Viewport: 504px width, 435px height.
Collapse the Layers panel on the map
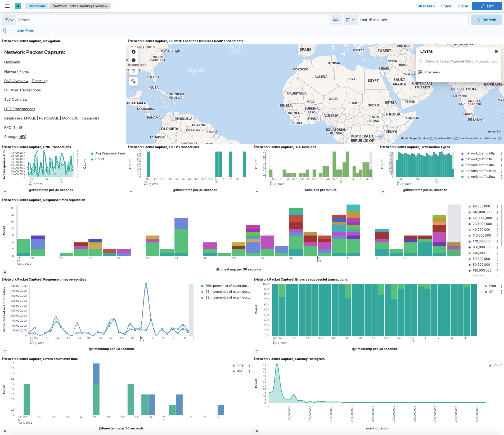tap(497, 52)
